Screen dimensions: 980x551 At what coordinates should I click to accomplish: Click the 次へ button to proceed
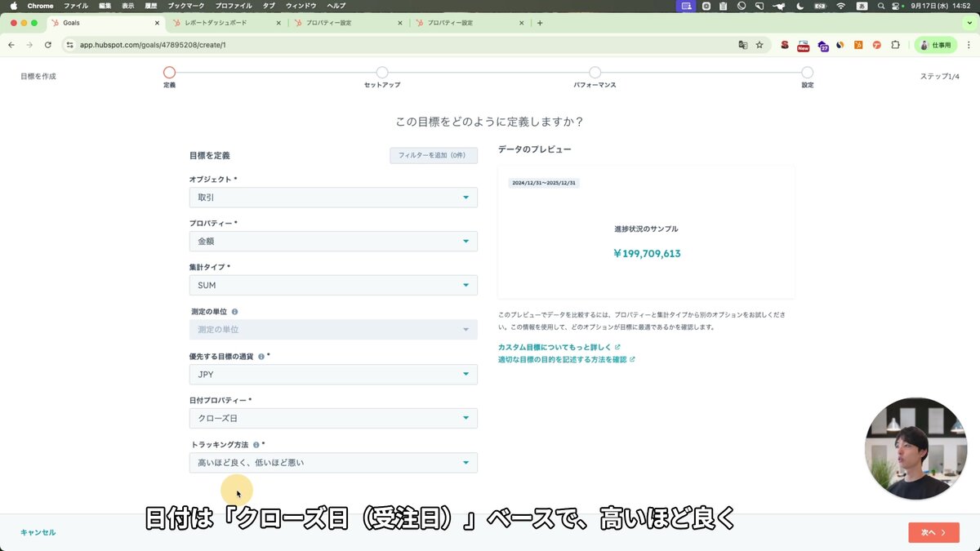(x=933, y=531)
